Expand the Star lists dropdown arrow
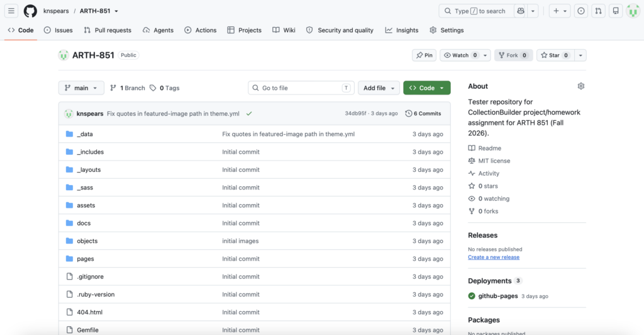Image resolution: width=644 pixels, height=335 pixels. (580, 55)
